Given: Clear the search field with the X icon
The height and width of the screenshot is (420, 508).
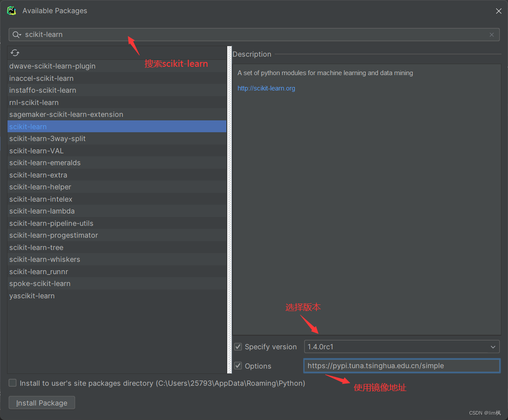Looking at the screenshot, I should click(x=491, y=34).
